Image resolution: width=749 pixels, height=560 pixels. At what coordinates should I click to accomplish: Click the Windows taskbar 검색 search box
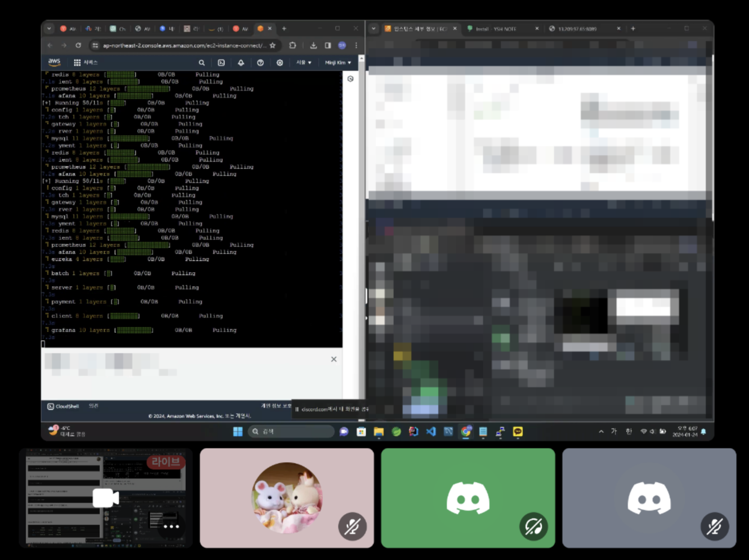pyautogui.click(x=292, y=432)
